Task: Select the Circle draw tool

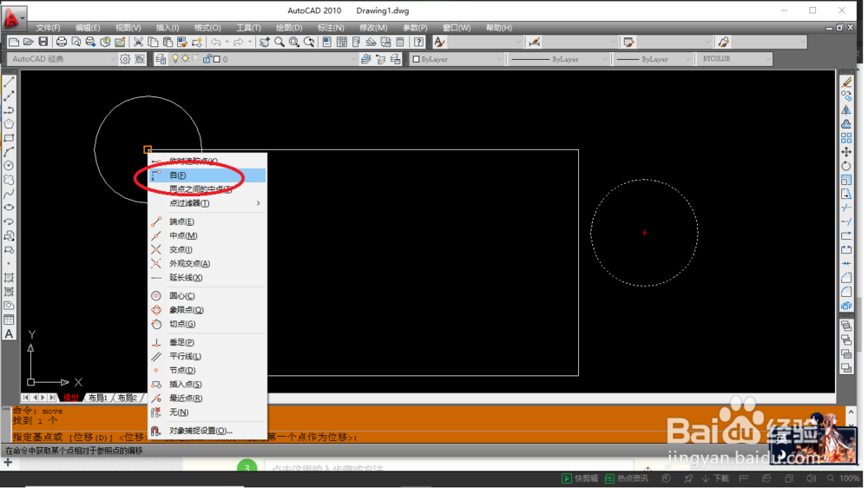Action: pyautogui.click(x=9, y=166)
